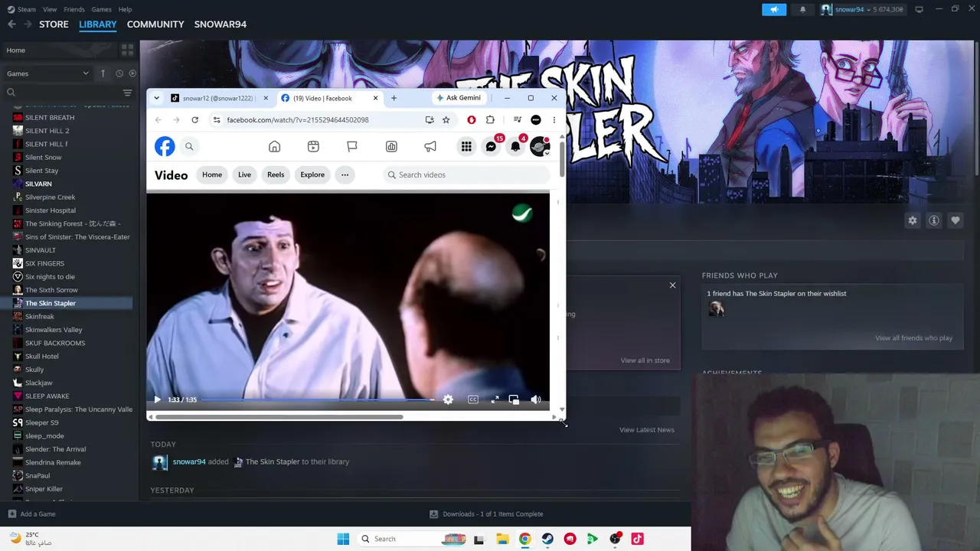Click the Facebook search magnifier button
This screenshot has height=551, width=980.
pyautogui.click(x=189, y=146)
